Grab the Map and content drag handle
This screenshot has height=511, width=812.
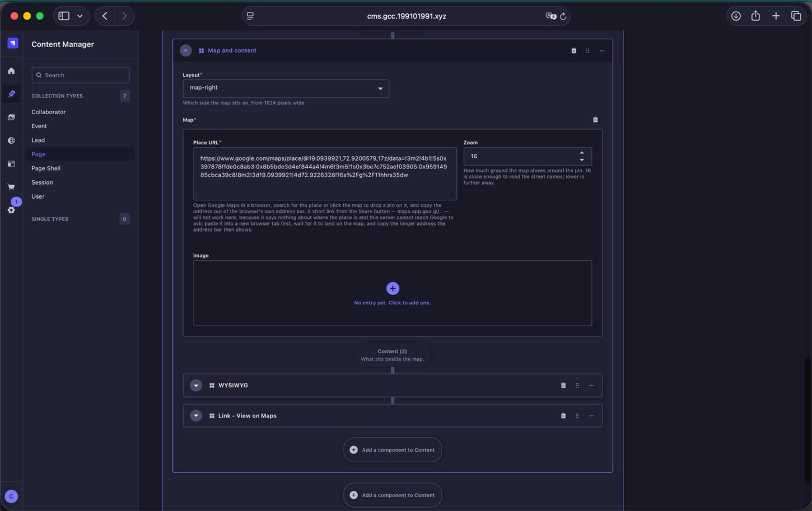point(587,50)
